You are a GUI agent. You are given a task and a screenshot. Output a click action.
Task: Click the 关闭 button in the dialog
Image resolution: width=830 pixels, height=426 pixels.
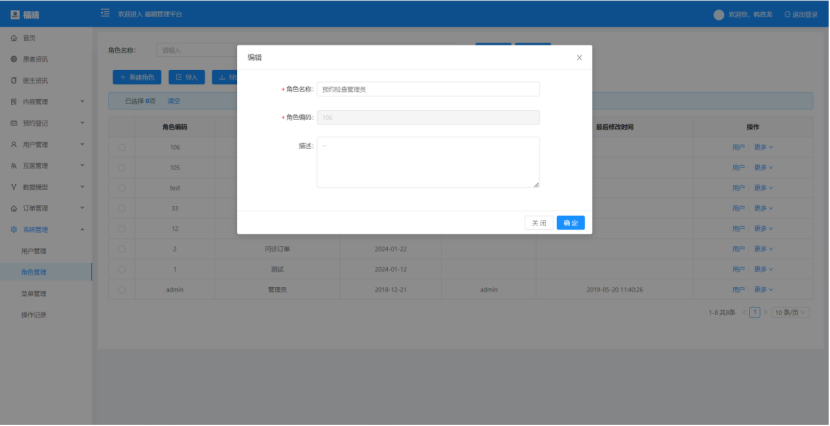tap(539, 223)
